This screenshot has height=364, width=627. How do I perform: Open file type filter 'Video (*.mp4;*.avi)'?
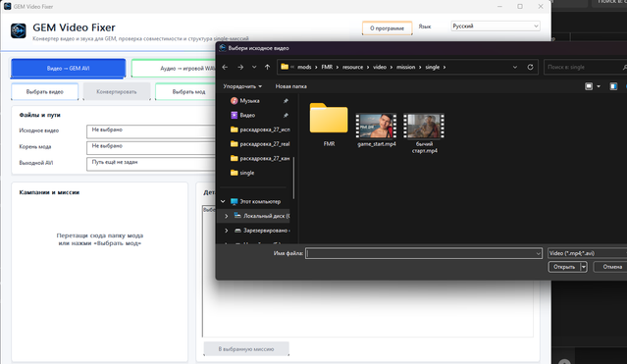[587, 253]
